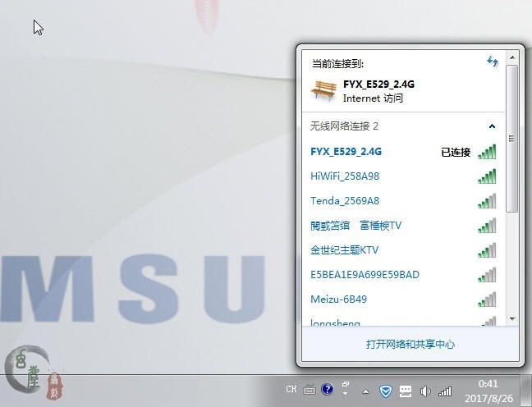The height and width of the screenshot is (407, 532).
Task: Click the park bench network icon
Action: point(323,91)
